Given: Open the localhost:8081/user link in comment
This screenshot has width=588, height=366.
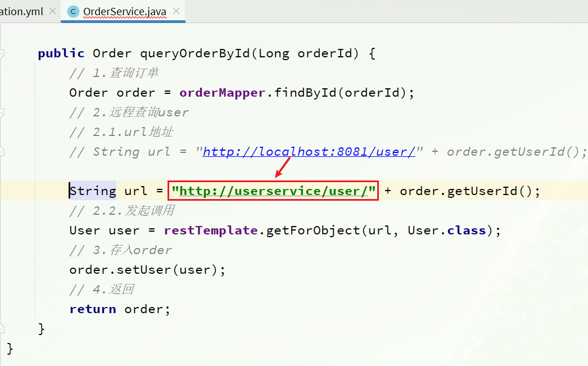Looking at the screenshot, I should pyautogui.click(x=309, y=152).
